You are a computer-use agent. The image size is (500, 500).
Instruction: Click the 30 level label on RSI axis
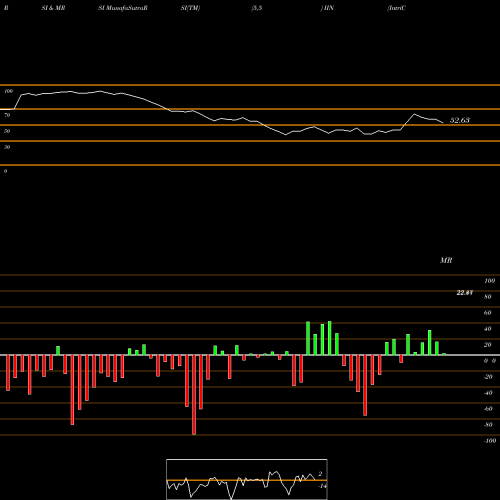[x=7, y=147]
